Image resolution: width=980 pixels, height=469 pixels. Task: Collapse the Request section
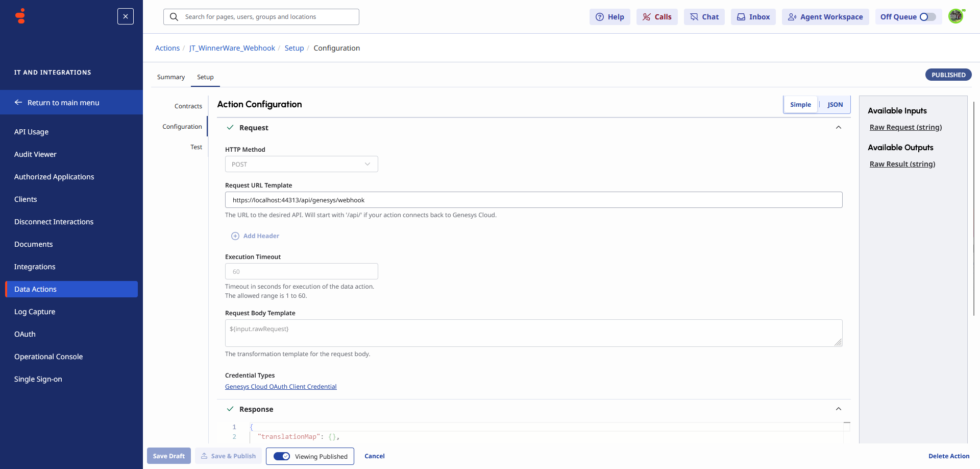pos(839,127)
